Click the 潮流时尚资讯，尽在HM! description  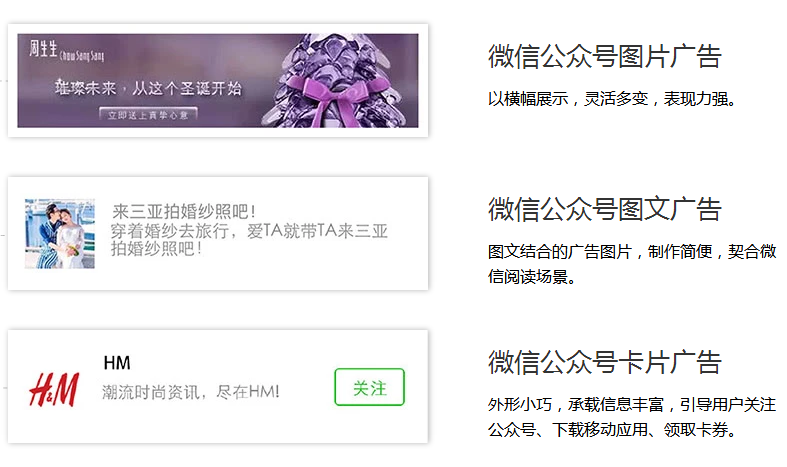(191, 392)
